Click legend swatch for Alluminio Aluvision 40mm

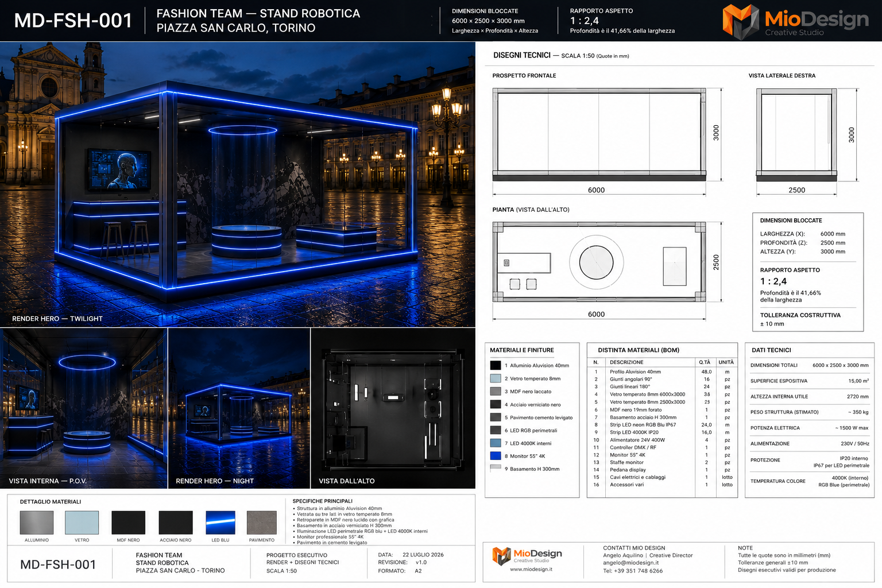point(496,365)
